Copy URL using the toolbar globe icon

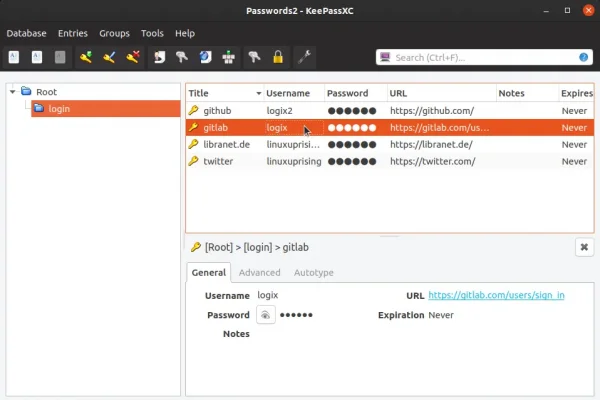[206, 57]
